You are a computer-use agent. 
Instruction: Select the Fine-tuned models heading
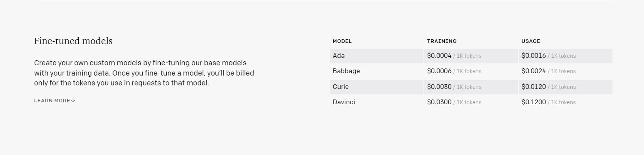tap(73, 41)
